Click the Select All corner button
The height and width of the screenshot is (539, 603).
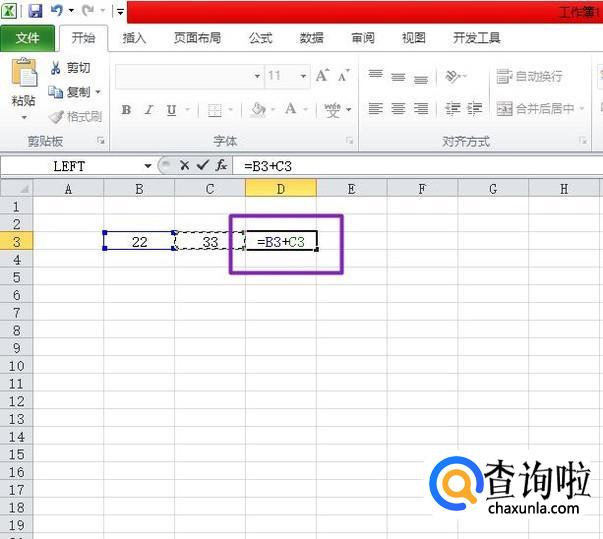[x=17, y=188]
